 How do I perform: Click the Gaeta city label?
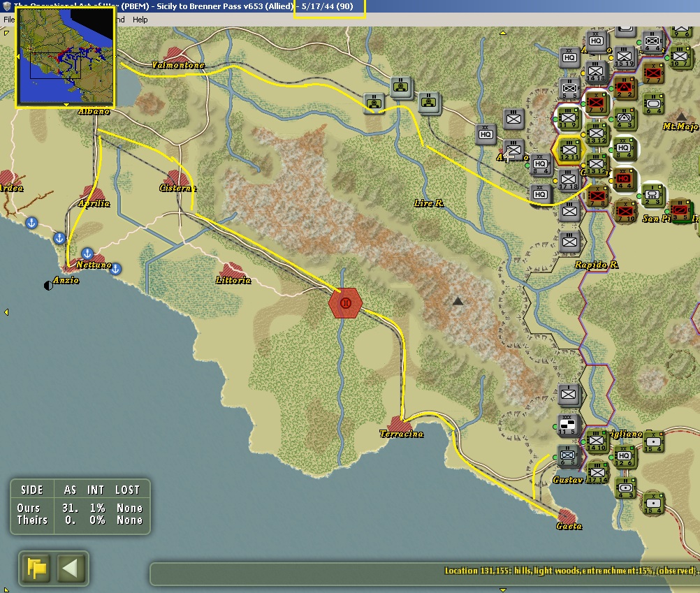pos(569,526)
